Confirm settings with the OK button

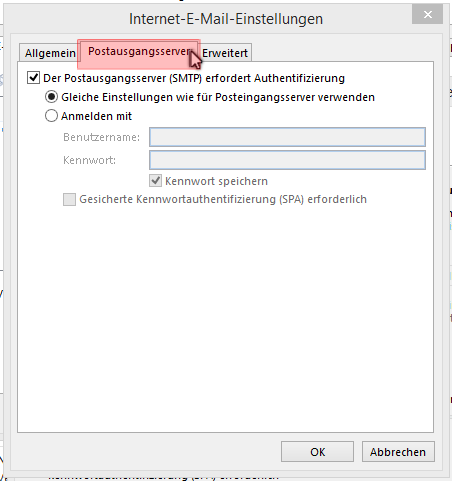click(317, 452)
